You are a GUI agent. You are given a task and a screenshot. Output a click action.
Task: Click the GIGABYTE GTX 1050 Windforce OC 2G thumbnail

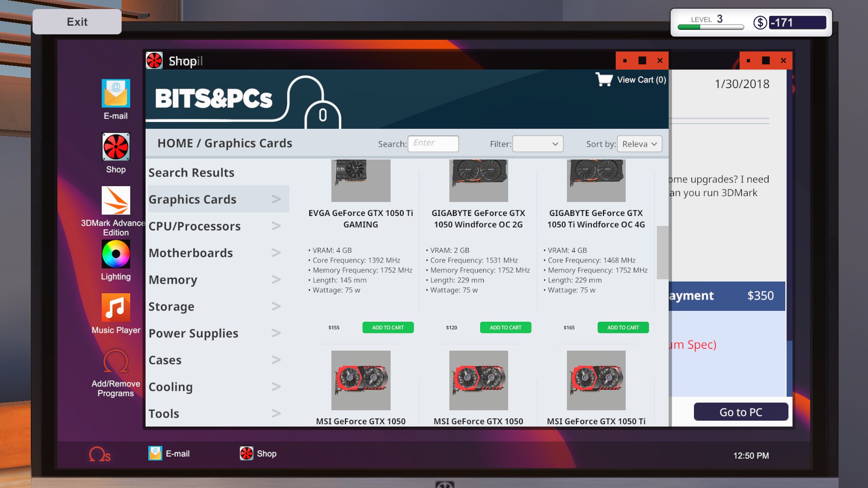pyautogui.click(x=478, y=181)
